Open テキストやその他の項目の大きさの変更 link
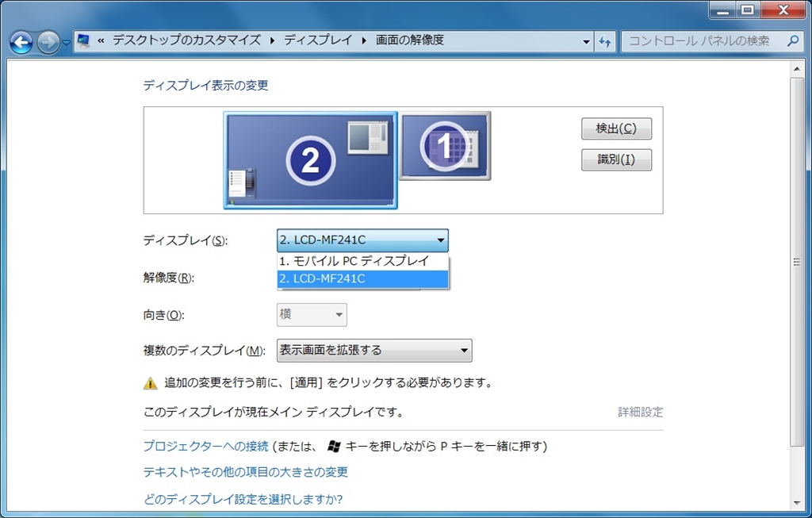The image size is (812, 518). coord(246,473)
